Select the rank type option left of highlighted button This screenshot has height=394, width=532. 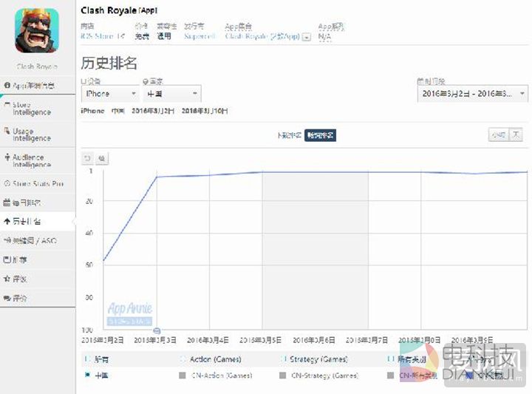click(290, 135)
